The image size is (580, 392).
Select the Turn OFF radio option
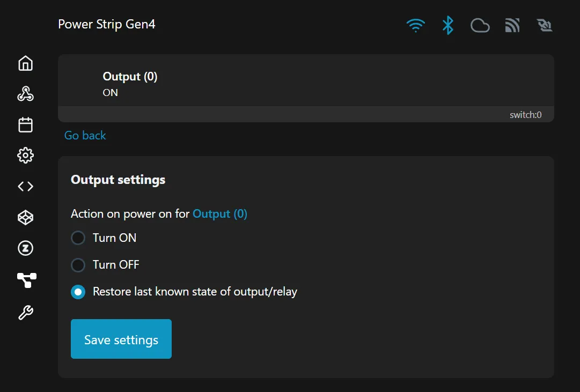[x=78, y=265]
